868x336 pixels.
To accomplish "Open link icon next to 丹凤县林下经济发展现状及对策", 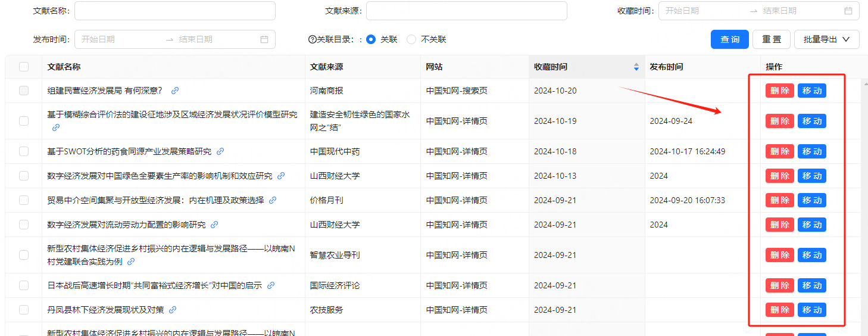I will (173, 310).
